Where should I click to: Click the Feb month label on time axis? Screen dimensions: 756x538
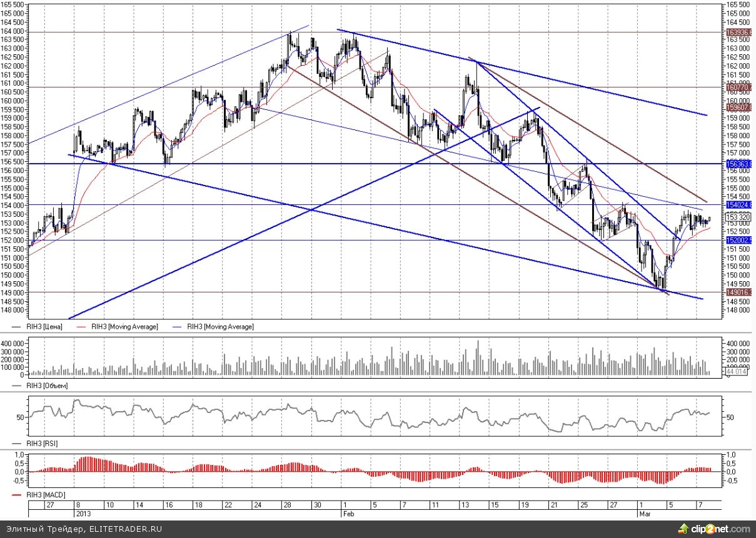[349, 513]
